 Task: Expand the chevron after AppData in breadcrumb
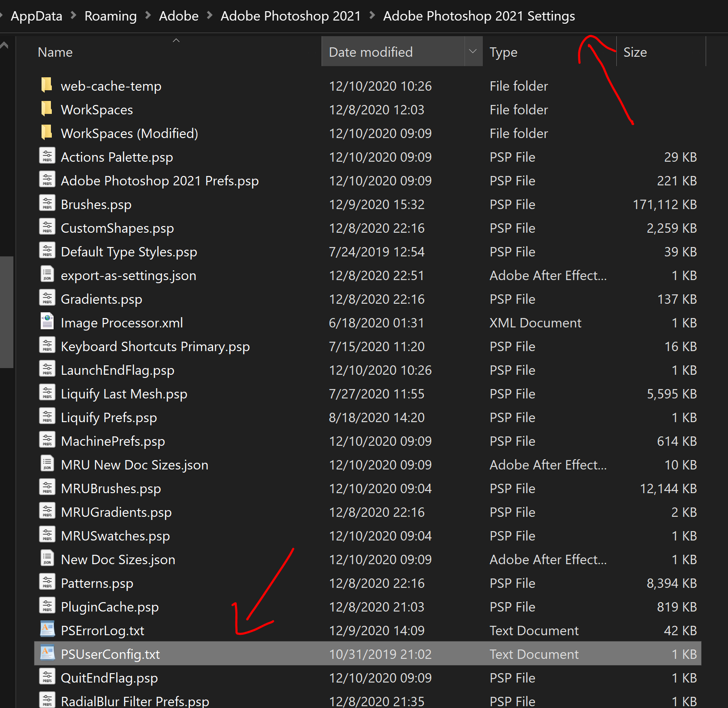click(74, 16)
